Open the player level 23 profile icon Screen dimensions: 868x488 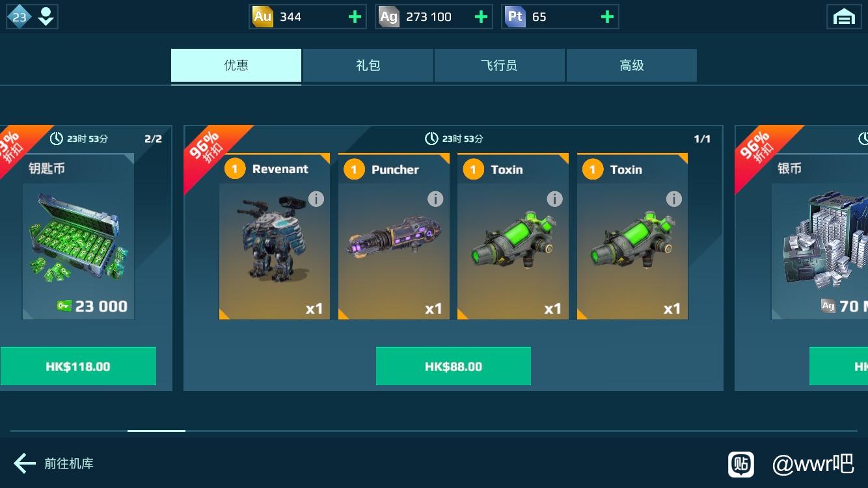pyautogui.click(x=32, y=17)
